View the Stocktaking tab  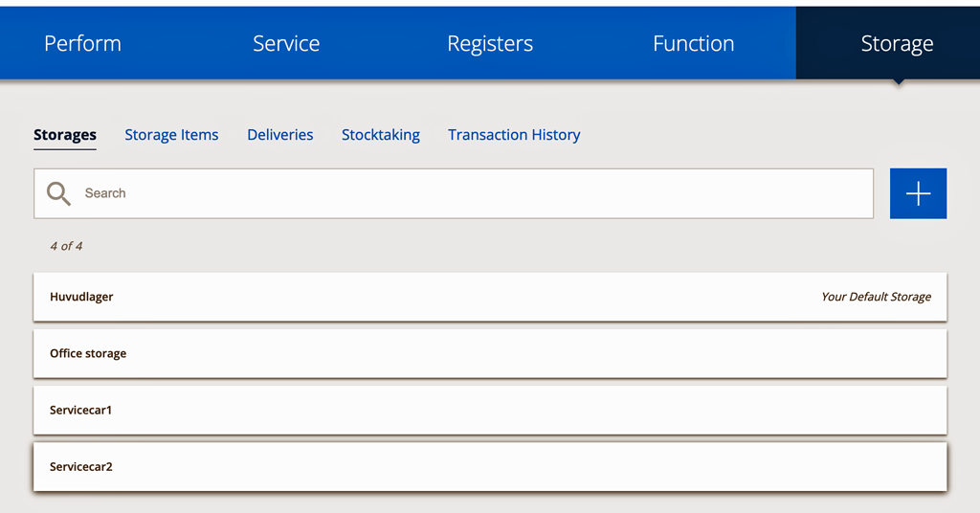pyautogui.click(x=381, y=135)
